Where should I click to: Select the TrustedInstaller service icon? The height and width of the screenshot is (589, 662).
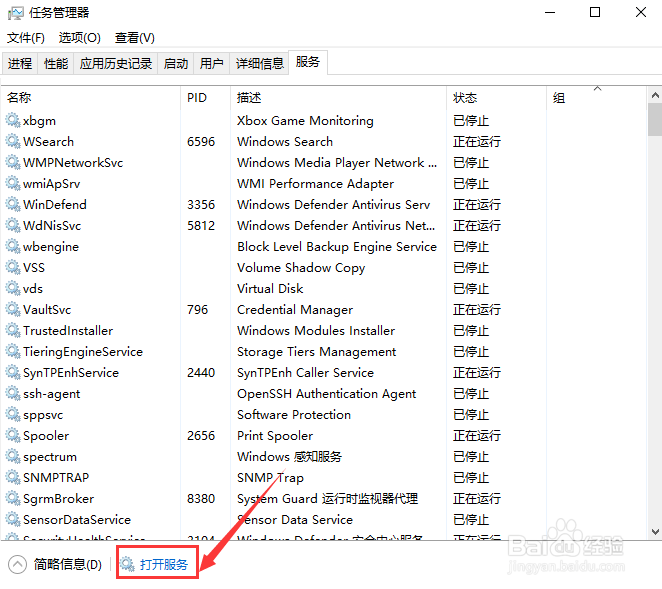(x=13, y=331)
